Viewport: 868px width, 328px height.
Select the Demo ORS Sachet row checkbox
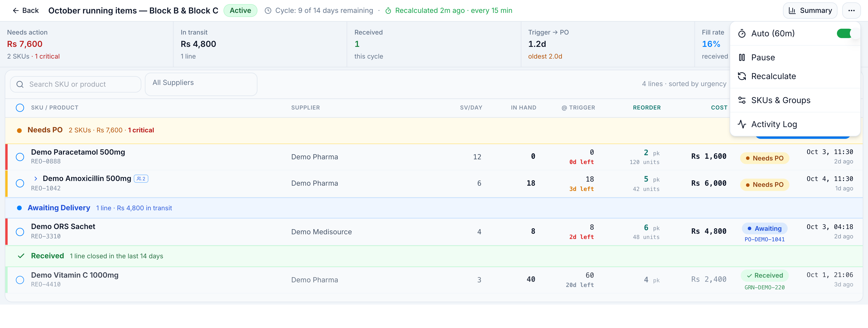pyautogui.click(x=20, y=232)
